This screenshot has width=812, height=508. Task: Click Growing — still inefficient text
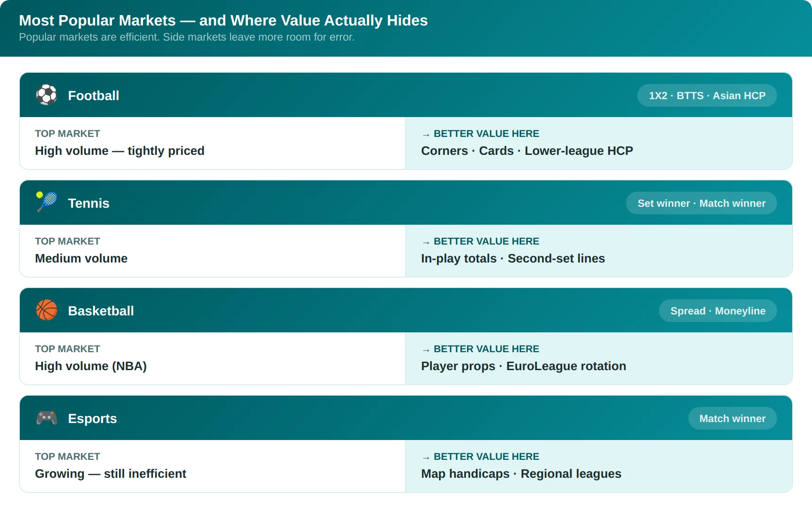110,474
